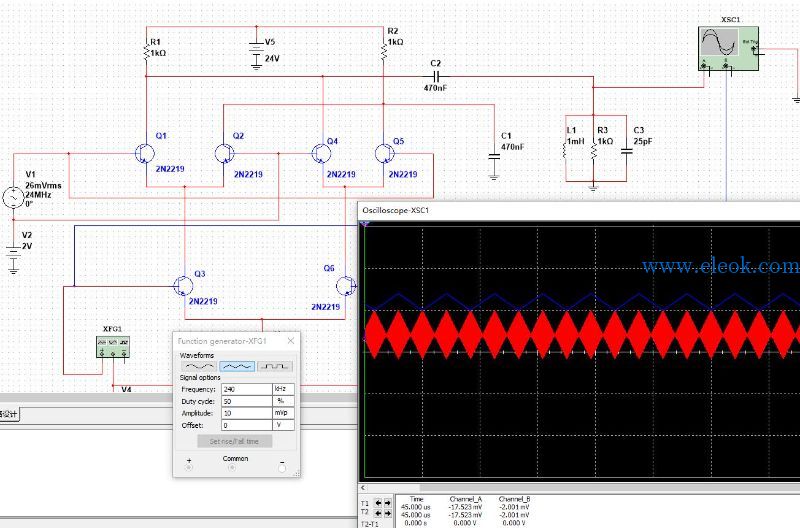800x528 pixels.
Task: Select transistor Q3 symbol
Action: click(x=183, y=286)
